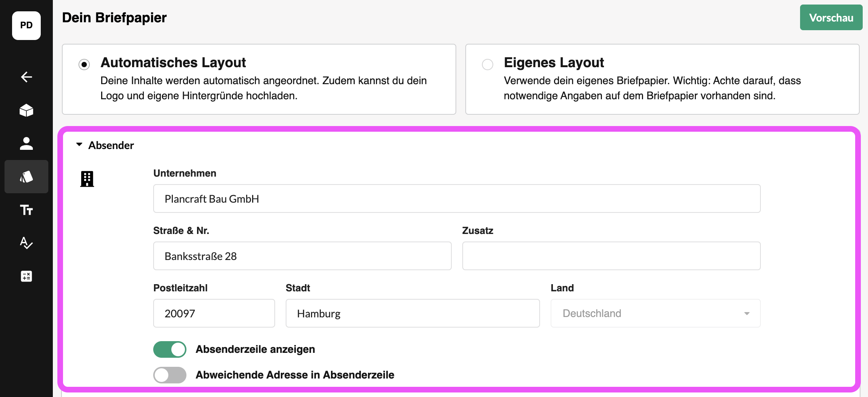Click the empty Zusatz input field
868x397 pixels.
point(611,256)
